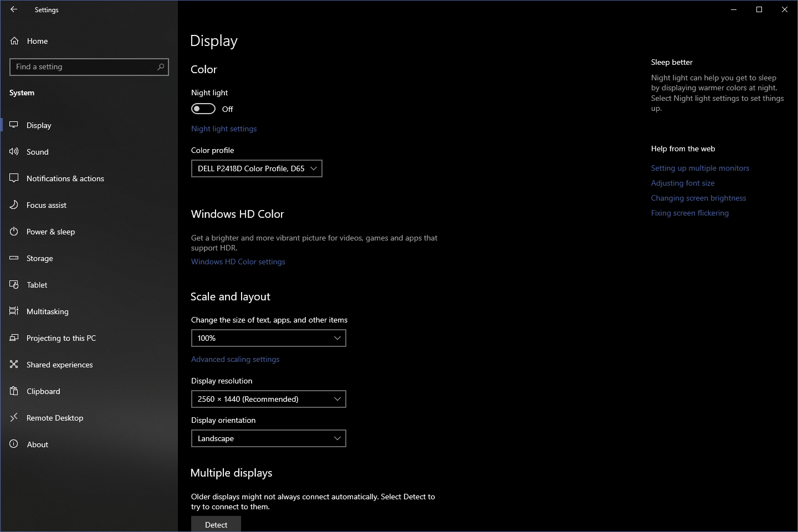Click the search magnifier icon
Image resolution: width=798 pixels, height=532 pixels.
pos(161,66)
